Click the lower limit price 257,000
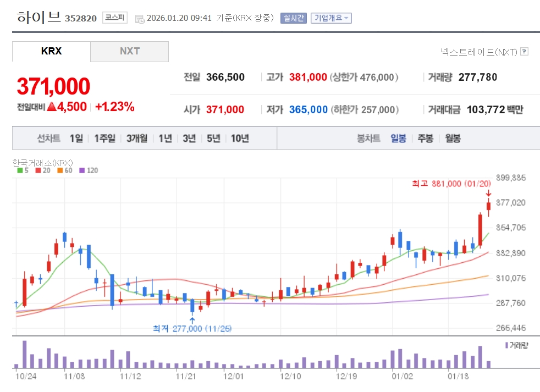The image size is (540, 392). [x=378, y=109]
